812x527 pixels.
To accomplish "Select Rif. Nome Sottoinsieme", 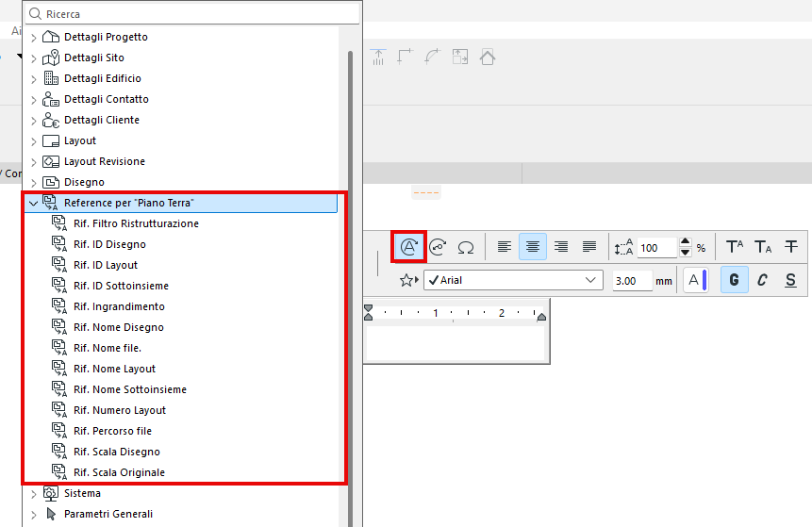I will tap(129, 389).
